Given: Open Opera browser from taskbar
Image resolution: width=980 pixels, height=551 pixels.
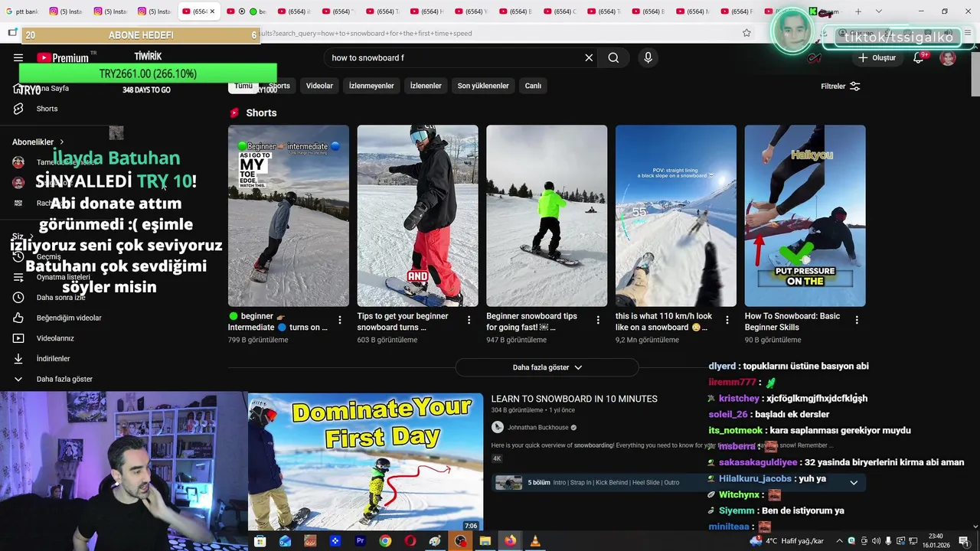Looking at the screenshot, I should point(410,541).
